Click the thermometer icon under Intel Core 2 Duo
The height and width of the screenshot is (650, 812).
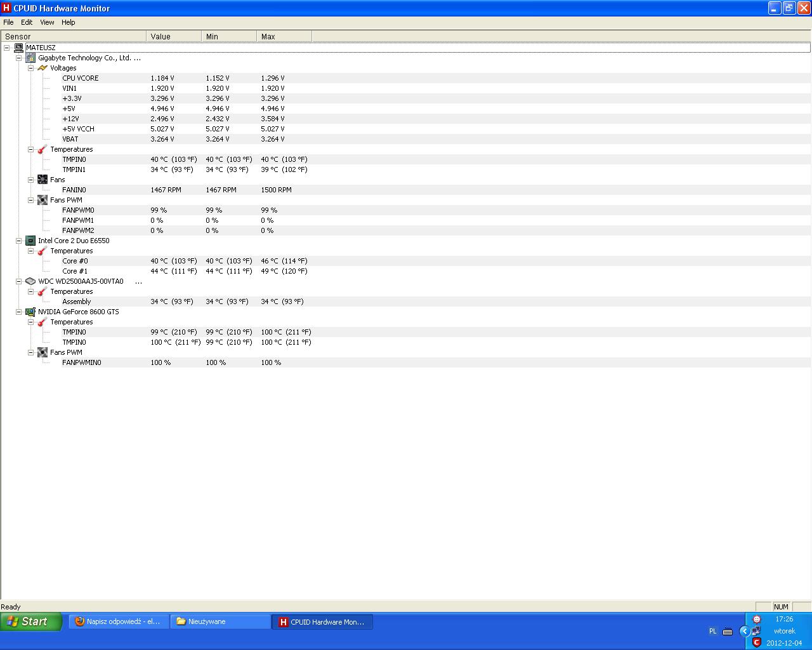[43, 251]
